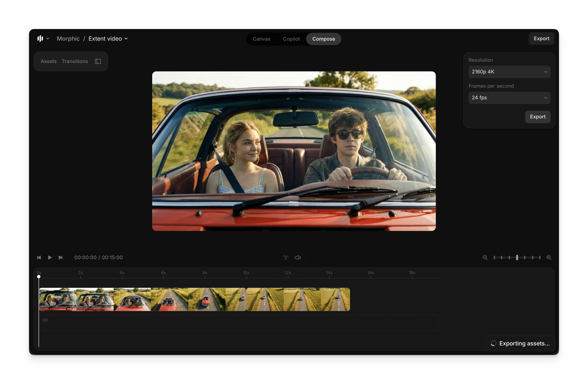Skip to the end of video
Viewport: 588px width, 384px height.
(x=61, y=258)
